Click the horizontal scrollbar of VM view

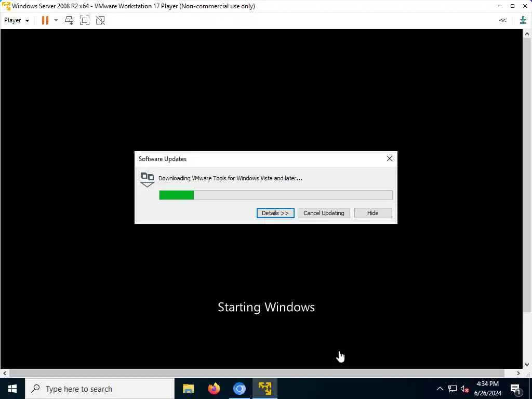pos(257,373)
